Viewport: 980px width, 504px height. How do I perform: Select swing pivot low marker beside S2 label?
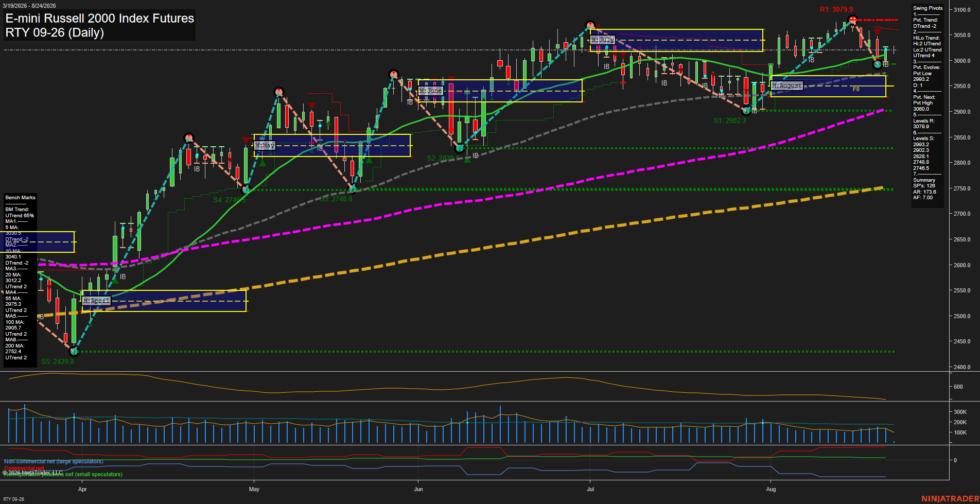[x=460, y=148]
